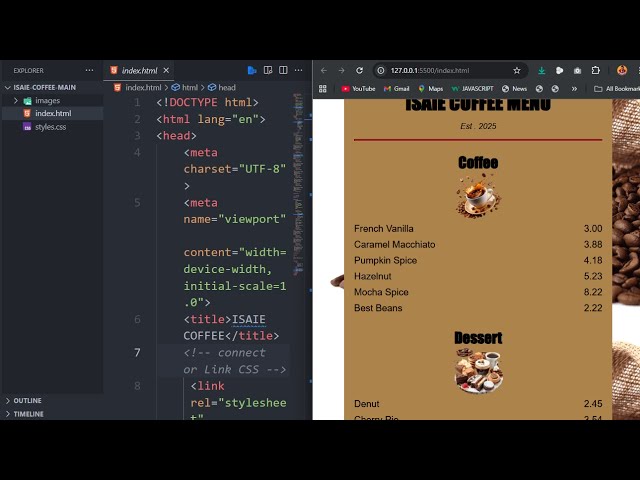Click line 1 DOCTYPE html code
Screen dimensions: 640x480
[207, 102]
